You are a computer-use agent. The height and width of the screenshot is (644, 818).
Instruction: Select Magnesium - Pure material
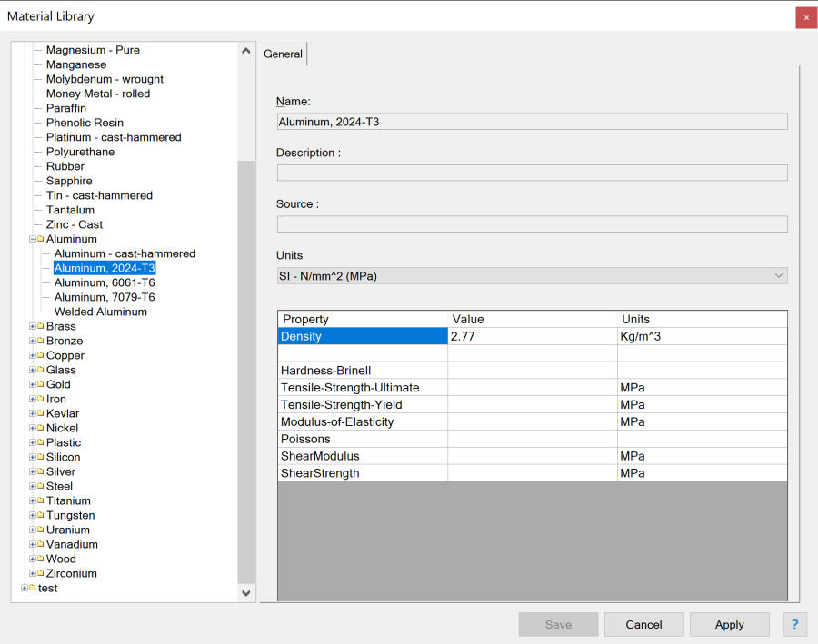click(93, 50)
